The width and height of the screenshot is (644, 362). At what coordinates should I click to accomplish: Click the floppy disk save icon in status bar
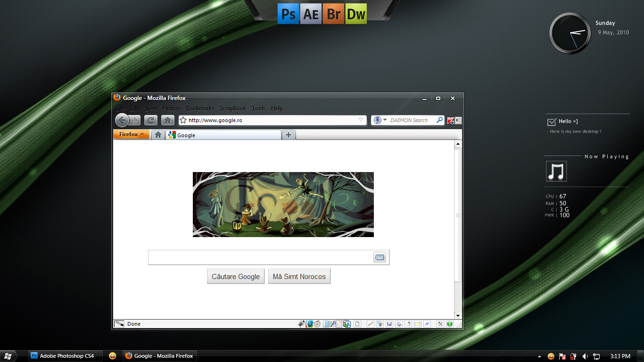coord(389,324)
